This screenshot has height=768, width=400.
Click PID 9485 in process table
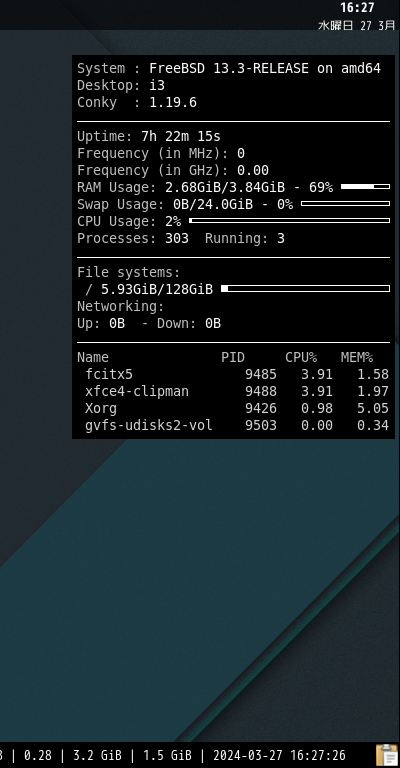[261, 374]
